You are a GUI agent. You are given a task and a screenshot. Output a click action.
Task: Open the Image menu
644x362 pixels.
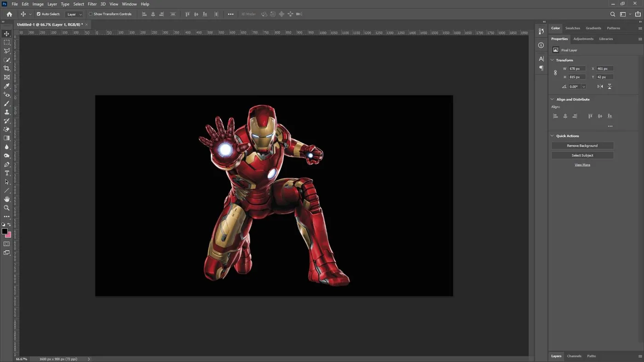(38, 4)
